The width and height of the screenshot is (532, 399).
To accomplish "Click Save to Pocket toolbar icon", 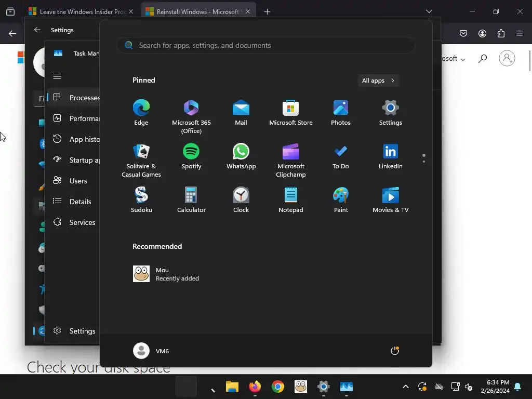I will point(463,33).
